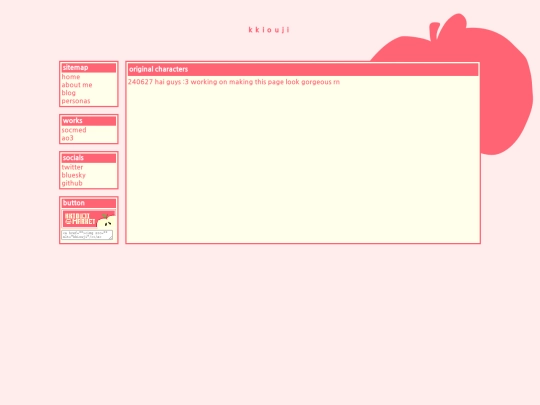540x405 pixels.
Task: Go to the about me page
Action: 77,85
